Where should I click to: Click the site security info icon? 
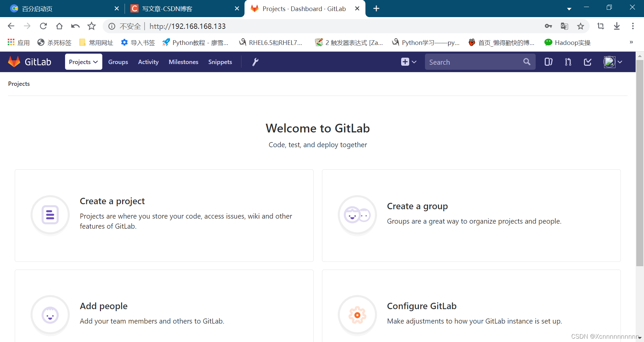click(x=112, y=26)
